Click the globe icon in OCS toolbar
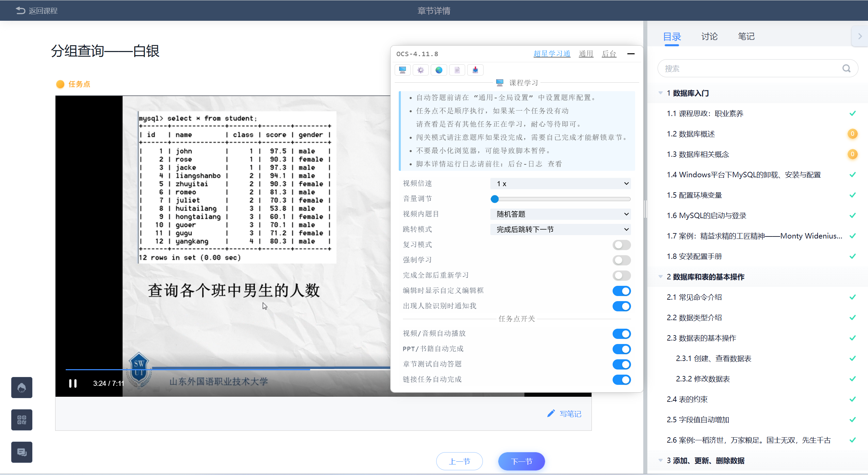 (439, 70)
